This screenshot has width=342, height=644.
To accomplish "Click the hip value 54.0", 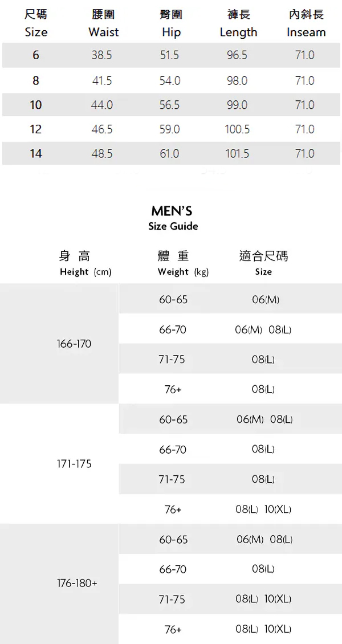I will click(170, 81).
